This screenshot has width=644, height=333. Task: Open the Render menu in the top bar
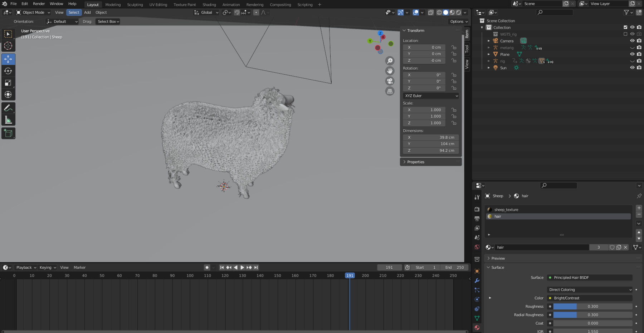coord(39,4)
